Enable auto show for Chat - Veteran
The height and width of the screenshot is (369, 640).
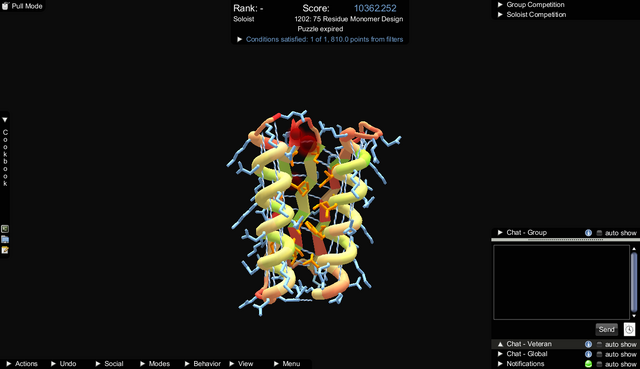click(x=600, y=345)
